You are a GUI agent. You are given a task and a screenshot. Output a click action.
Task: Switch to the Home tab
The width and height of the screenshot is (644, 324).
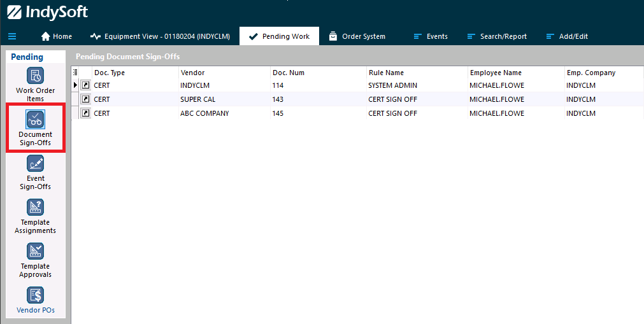coord(56,36)
